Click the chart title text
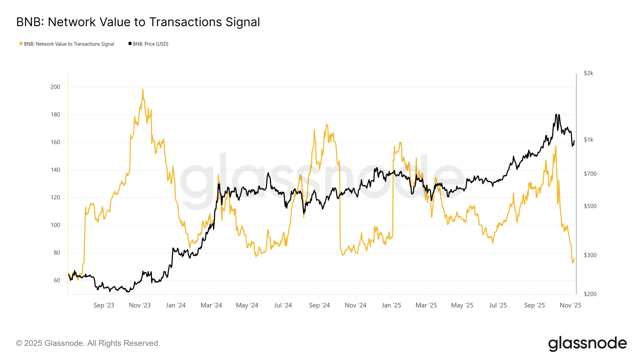Screen dimensions: 644x362 tap(138, 22)
